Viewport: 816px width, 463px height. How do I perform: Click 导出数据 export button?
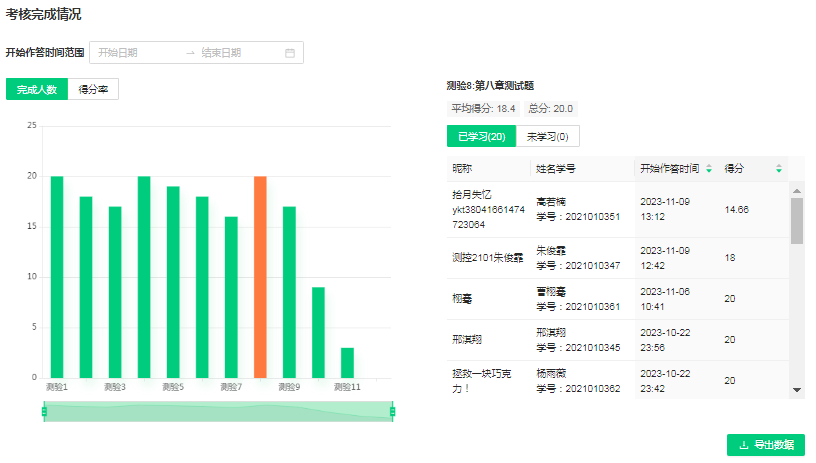(765, 445)
